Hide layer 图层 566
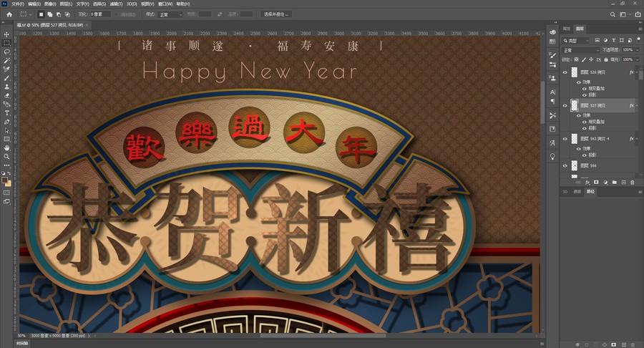This screenshot has height=348, width=644. [x=565, y=165]
